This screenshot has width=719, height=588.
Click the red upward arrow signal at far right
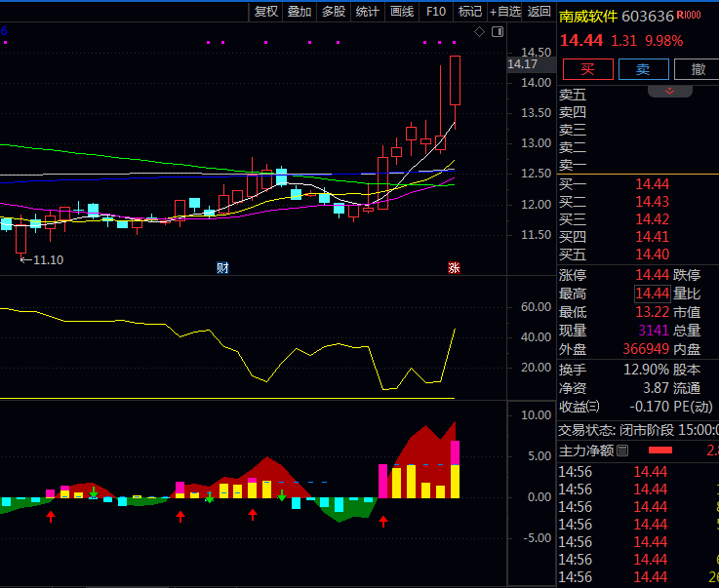383,521
